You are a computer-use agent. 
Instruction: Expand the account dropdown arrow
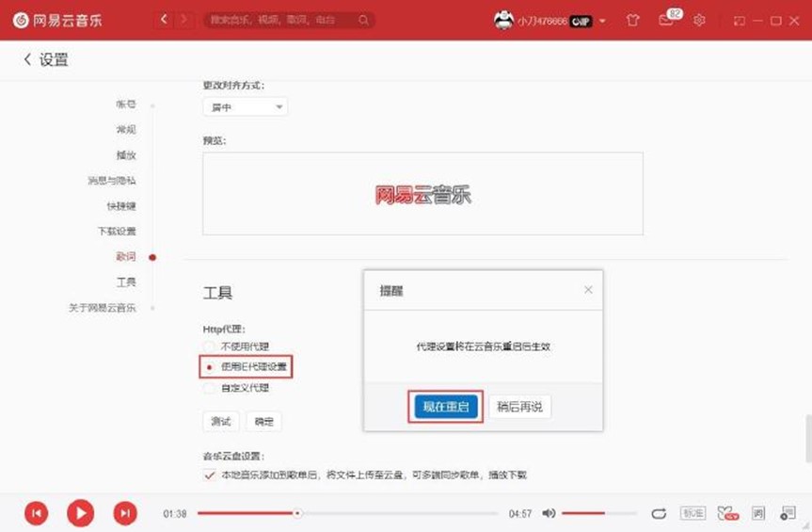pos(602,22)
